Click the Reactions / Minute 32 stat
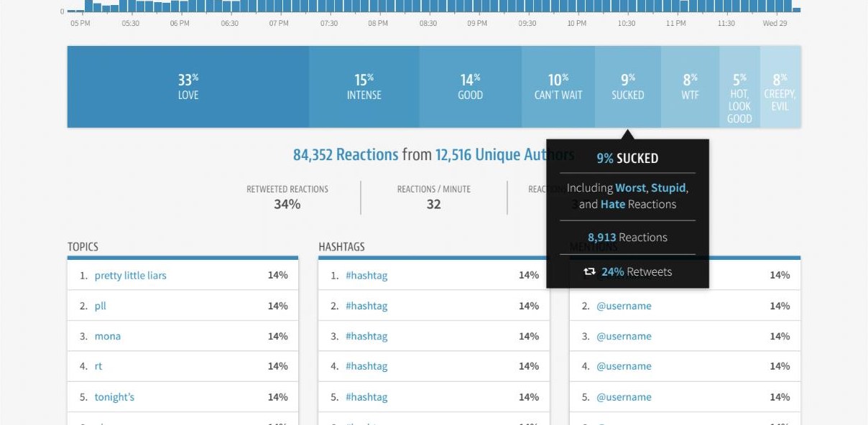 tap(434, 197)
